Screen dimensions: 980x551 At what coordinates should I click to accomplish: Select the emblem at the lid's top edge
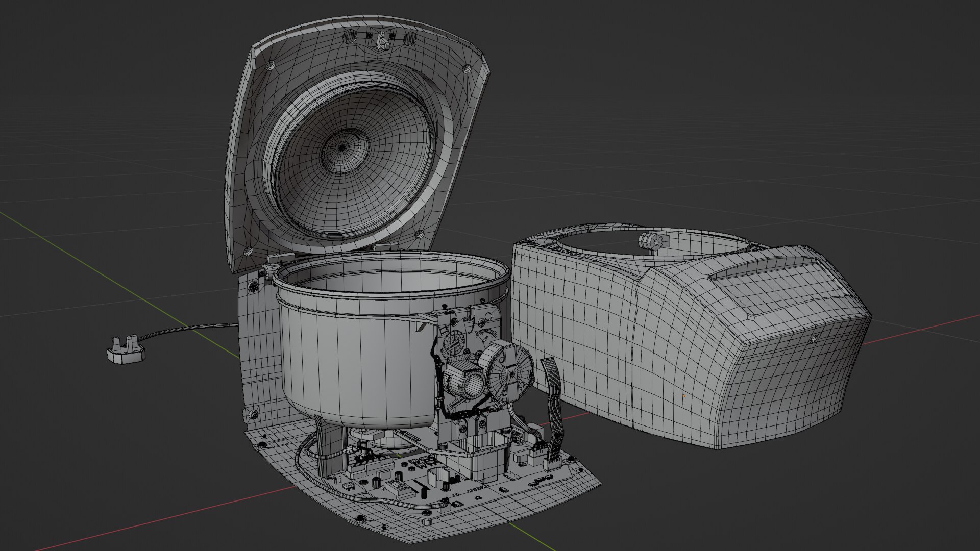pos(382,41)
